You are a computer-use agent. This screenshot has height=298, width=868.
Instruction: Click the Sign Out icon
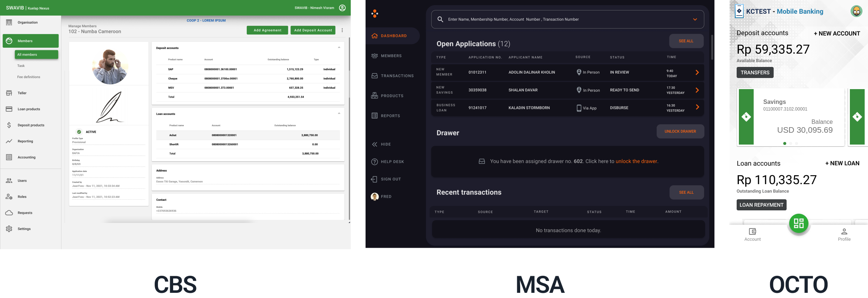(x=374, y=179)
